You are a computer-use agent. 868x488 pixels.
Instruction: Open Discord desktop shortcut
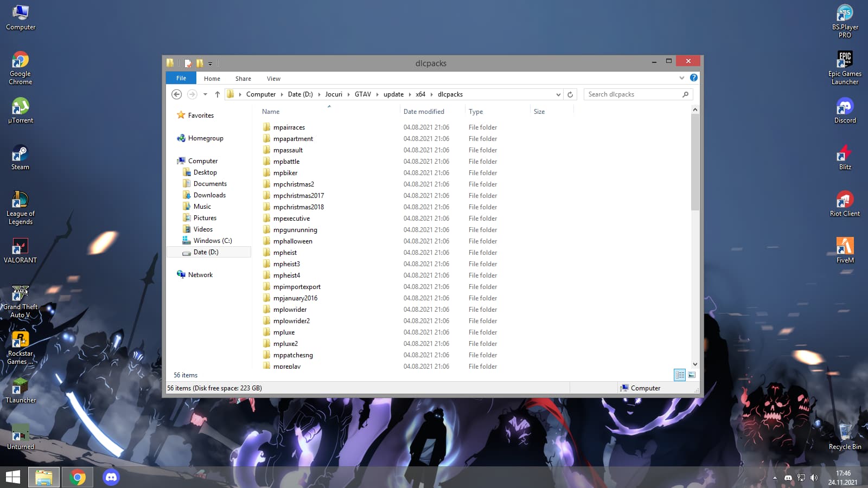(845, 111)
